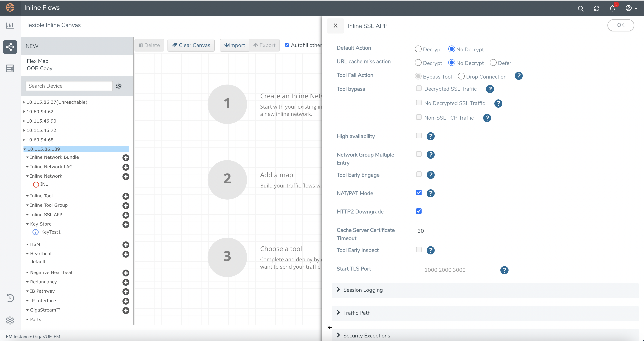Image resolution: width=644 pixels, height=341 pixels.
Task: Click the add icon for Inline Tool
Action: click(x=126, y=196)
